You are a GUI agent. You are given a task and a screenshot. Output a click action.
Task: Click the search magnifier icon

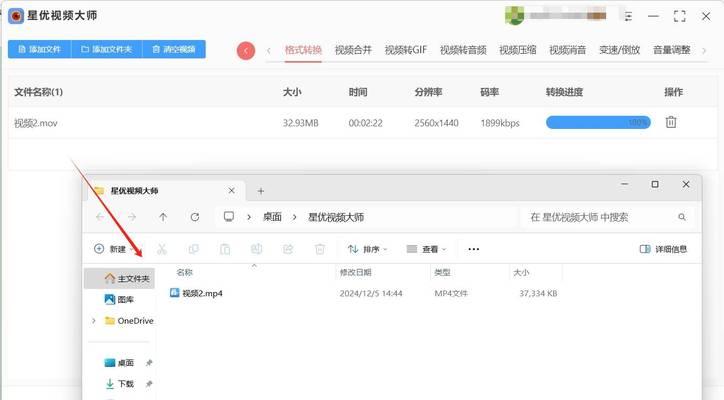click(x=682, y=217)
